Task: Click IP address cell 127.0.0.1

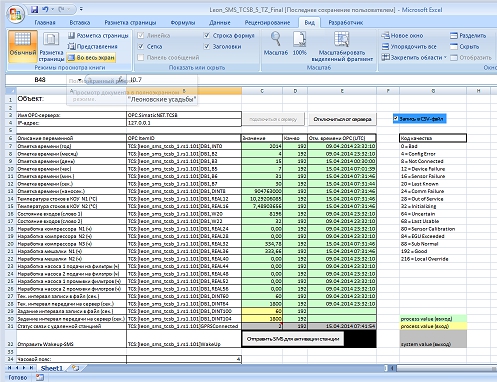Action: tap(184, 123)
